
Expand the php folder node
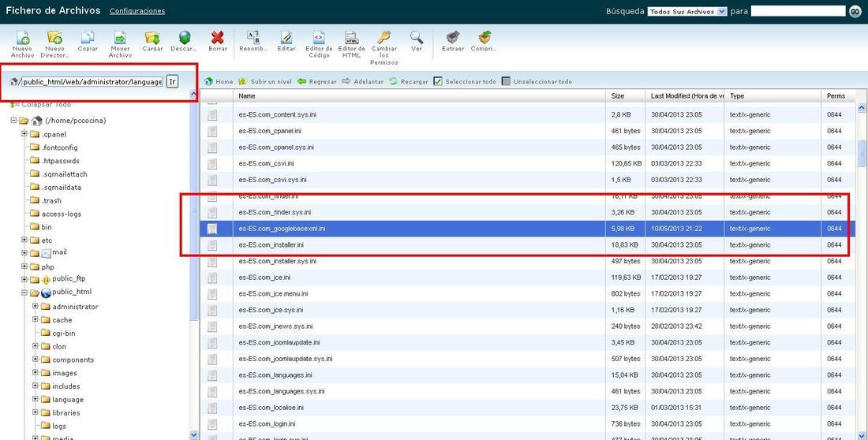[24, 267]
